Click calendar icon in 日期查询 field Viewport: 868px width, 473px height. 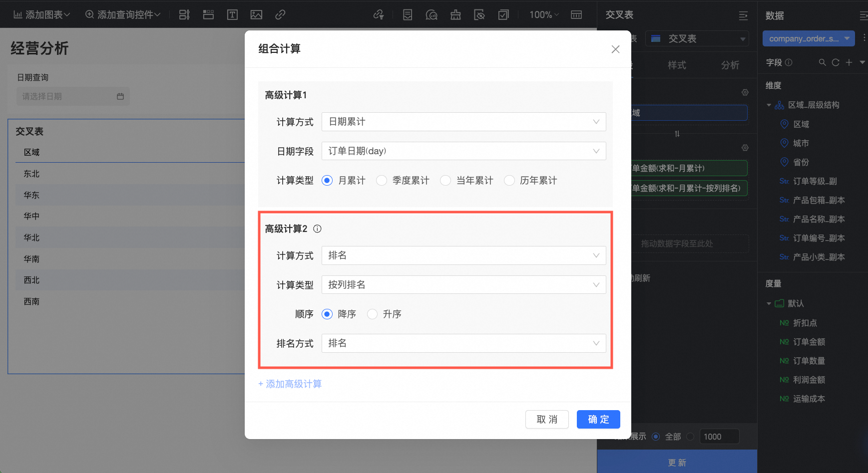point(120,96)
